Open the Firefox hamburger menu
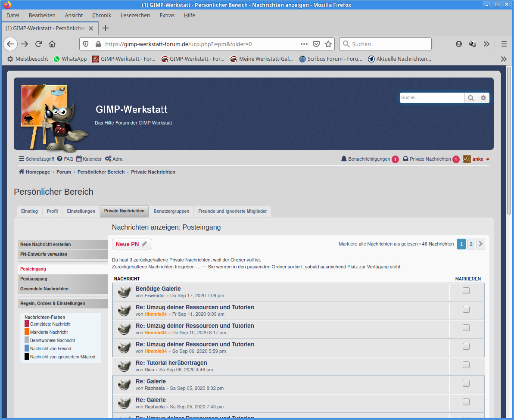The width and height of the screenshot is (514, 420). pos(504,44)
